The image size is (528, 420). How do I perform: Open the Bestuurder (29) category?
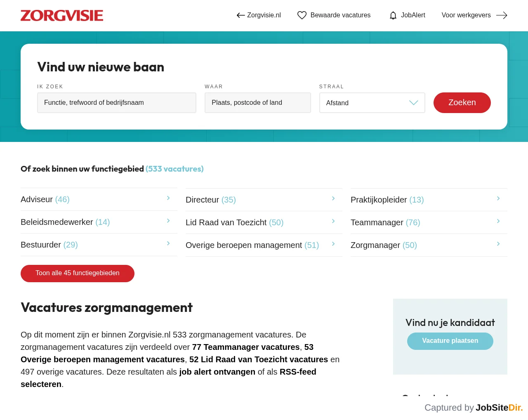(x=99, y=245)
